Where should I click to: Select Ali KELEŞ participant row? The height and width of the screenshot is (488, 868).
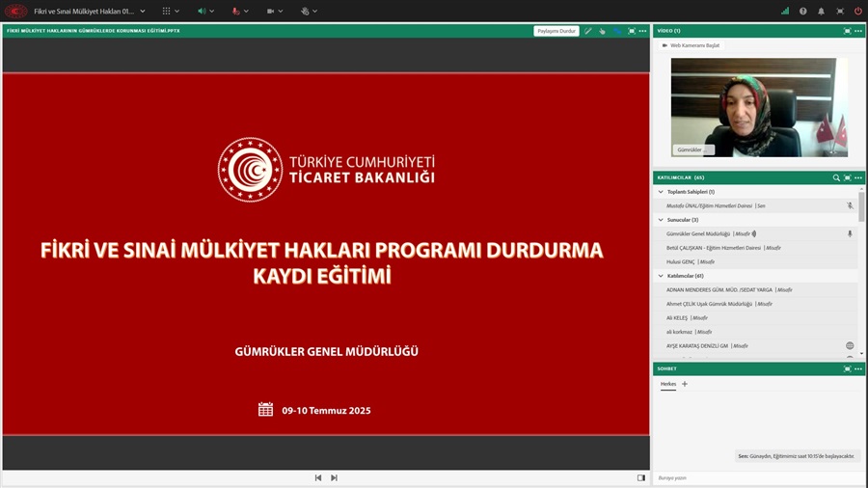coord(755,318)
